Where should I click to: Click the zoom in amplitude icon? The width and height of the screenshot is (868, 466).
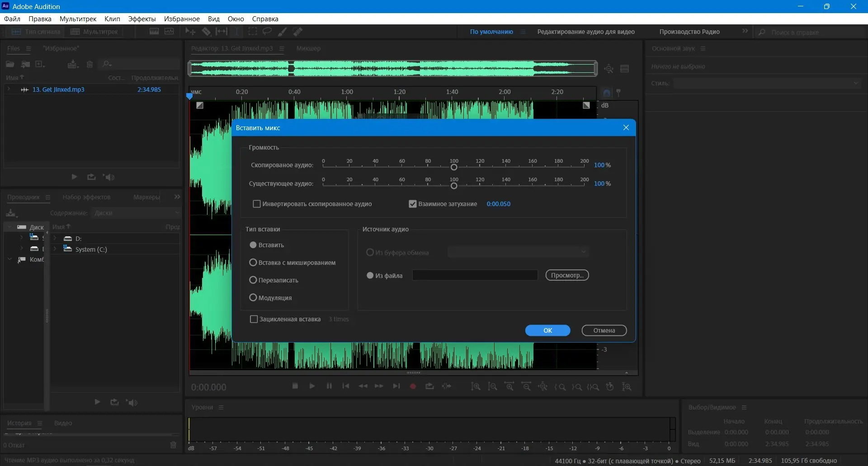pyautogui.click(x=476, y=387)
